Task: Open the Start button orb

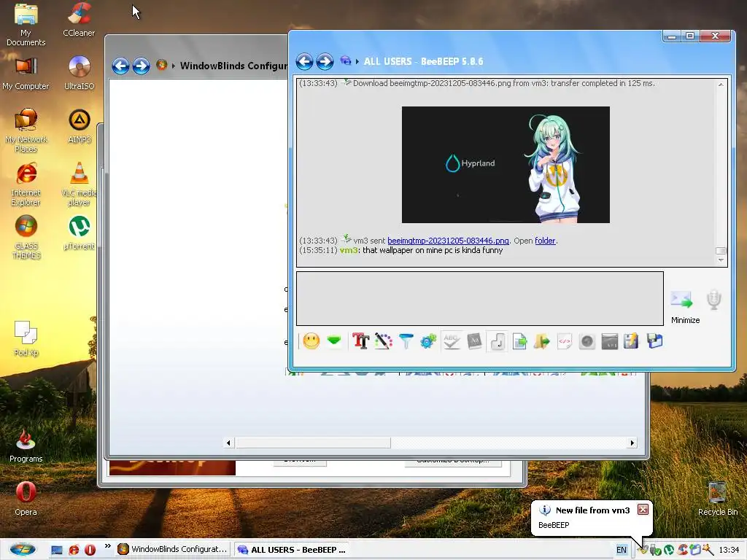Action: point(23,550)
